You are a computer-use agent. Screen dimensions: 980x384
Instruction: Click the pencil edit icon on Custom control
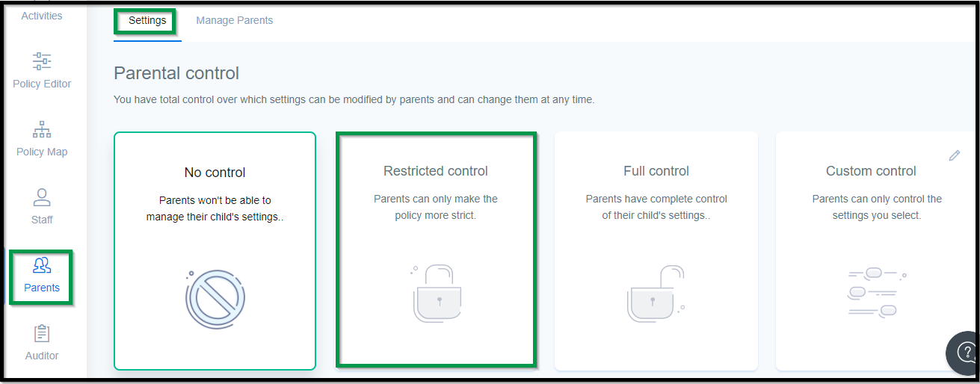(954, 155)
